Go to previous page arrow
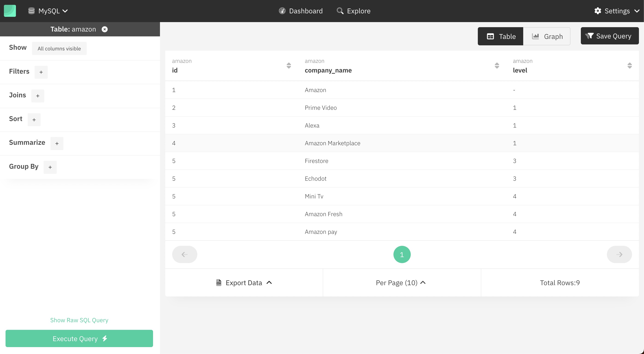Viewport: 644px width, 354px height. (185, 254)
